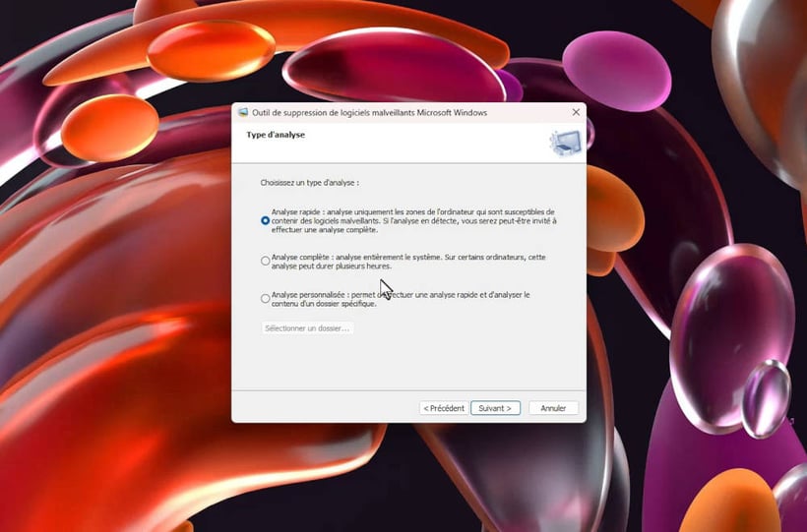Click the 'Type d'analyse' heading text
Screen dimensions: 807x532
(276, 135)
